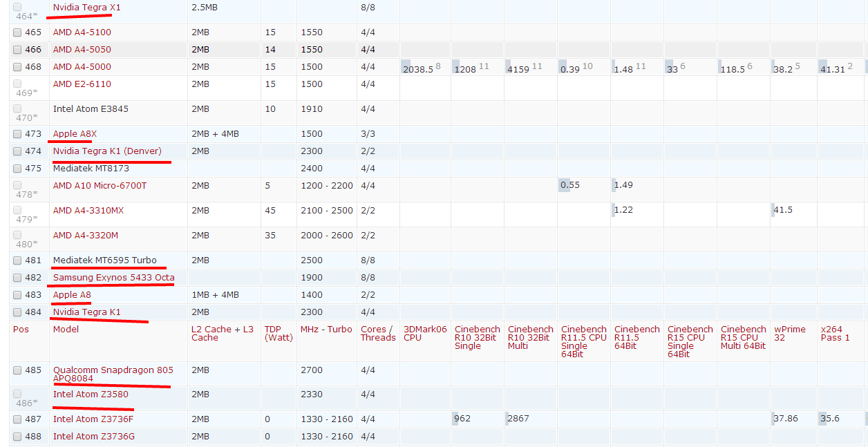Enable the checkbox for row 473
This screenshot has height=447, width=868.
17,134
